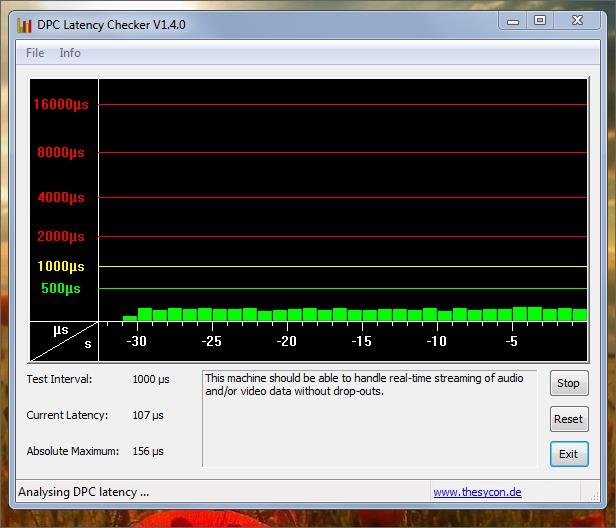
Task: Click the yellow 1000µs axis label
Action: tap(61, 266)
